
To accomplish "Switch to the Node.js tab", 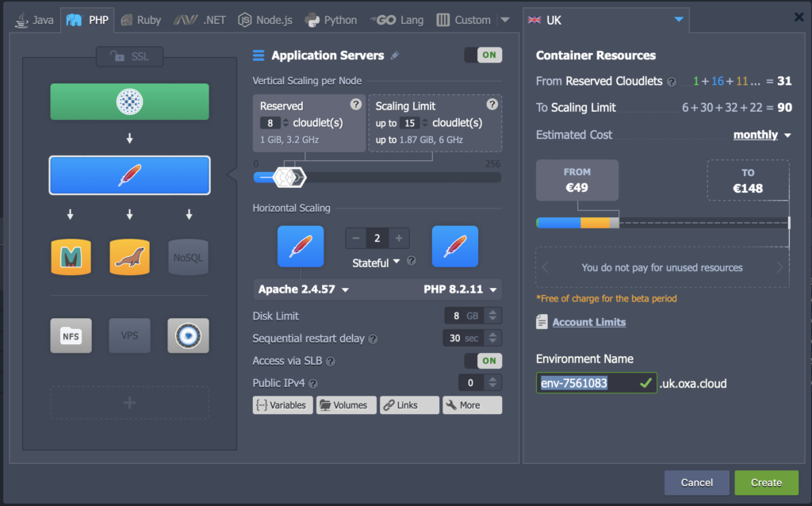I will click(265, 20).
